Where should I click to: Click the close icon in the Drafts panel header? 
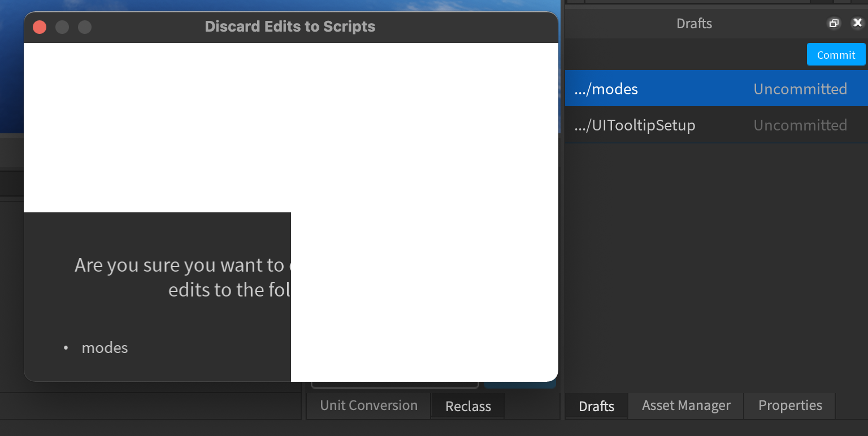pos(857,23)
